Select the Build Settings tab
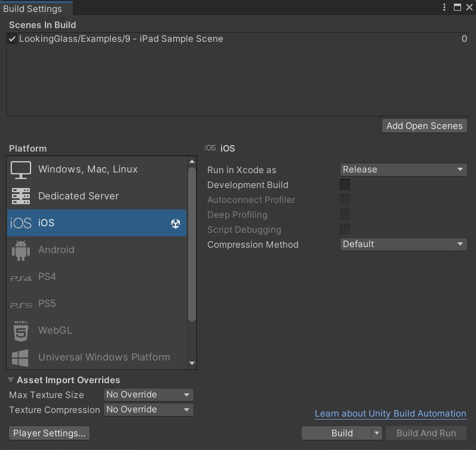The height and width of the screenshot is (450, 476). click(x=33, y=8)
